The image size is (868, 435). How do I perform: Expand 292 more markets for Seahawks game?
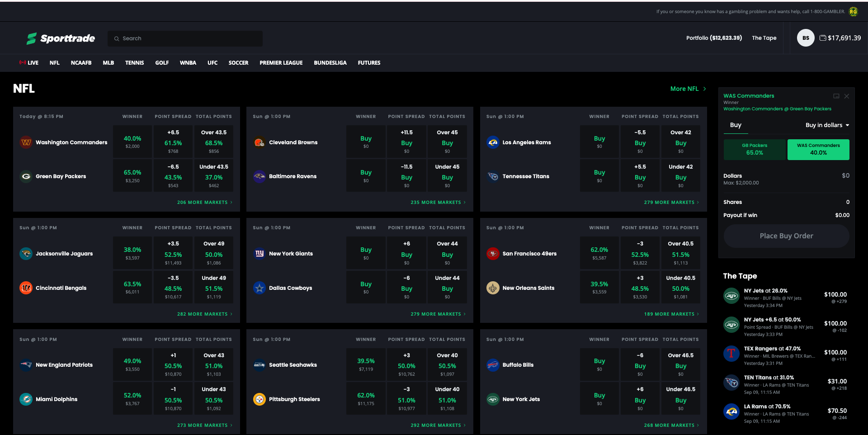click(438, 426)
